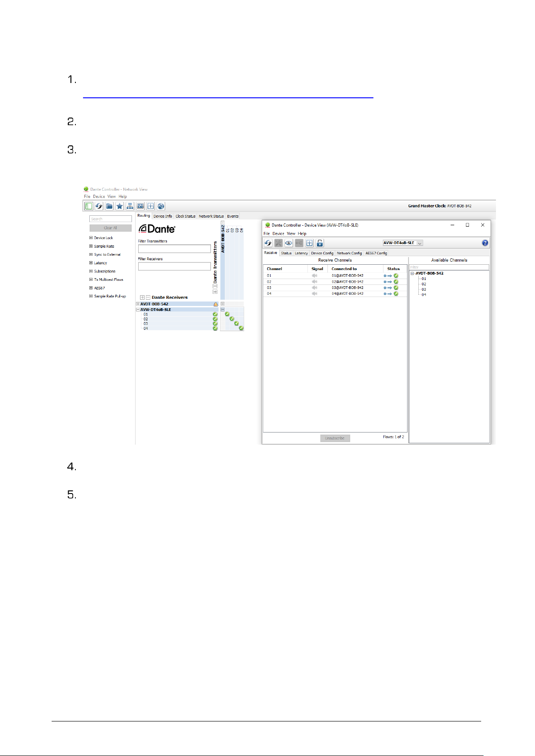Viewport: 535px width, 756px height.
Task: Expand the Device Lock filter group
Action: (x=91, y=238)
